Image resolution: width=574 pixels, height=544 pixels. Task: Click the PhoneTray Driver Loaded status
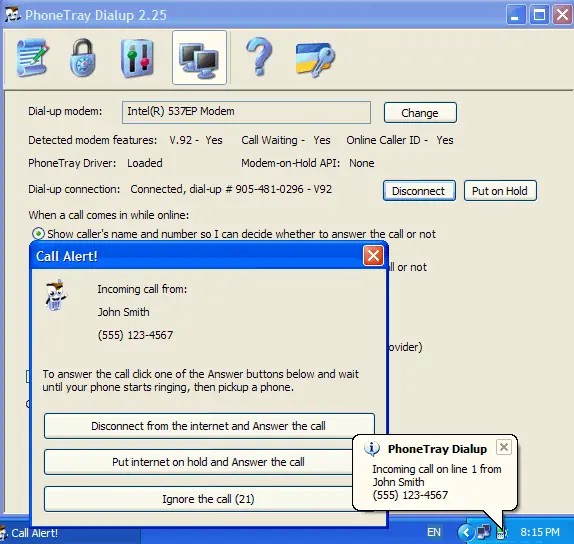[x=145, y=163]
